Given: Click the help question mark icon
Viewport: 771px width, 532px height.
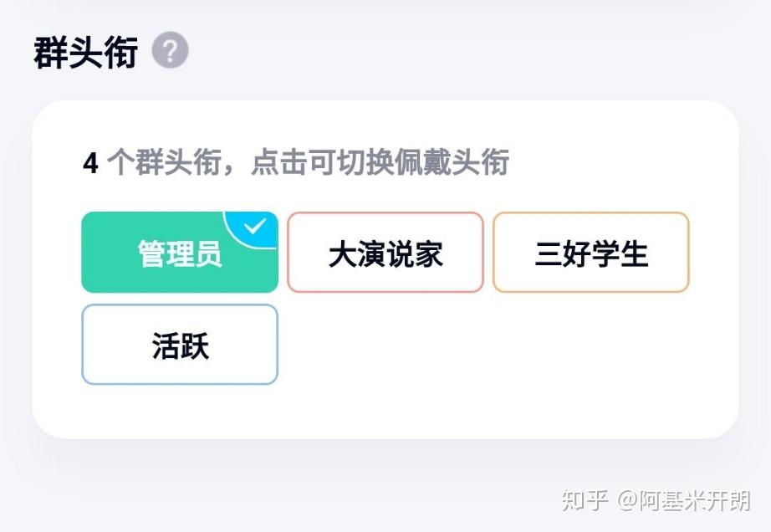Looking at the screenshot, I should (170, 52).
